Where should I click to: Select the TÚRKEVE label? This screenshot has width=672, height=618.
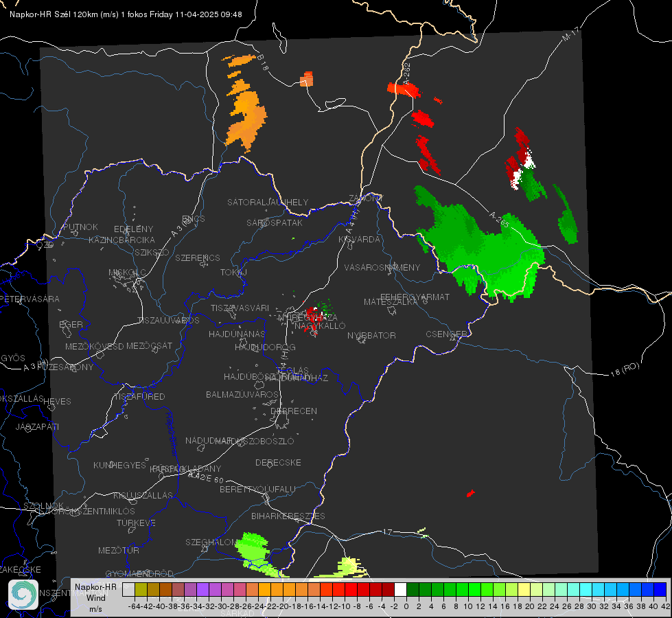tap(137, 523)
